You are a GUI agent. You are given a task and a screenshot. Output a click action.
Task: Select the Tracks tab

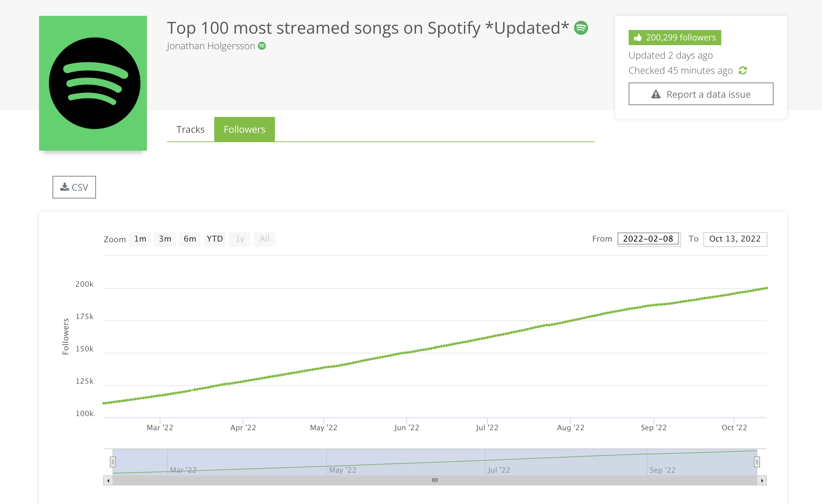point(190,129)
